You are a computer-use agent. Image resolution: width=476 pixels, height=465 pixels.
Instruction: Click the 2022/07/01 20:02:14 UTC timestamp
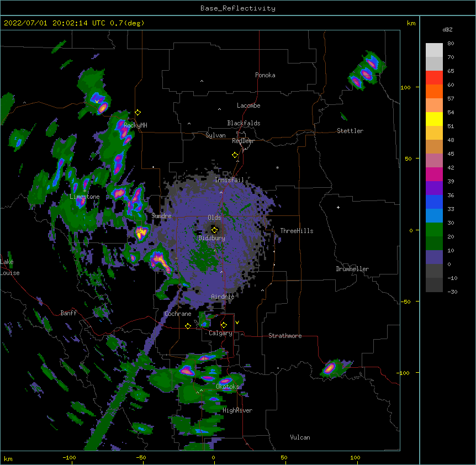click(55, 23)
